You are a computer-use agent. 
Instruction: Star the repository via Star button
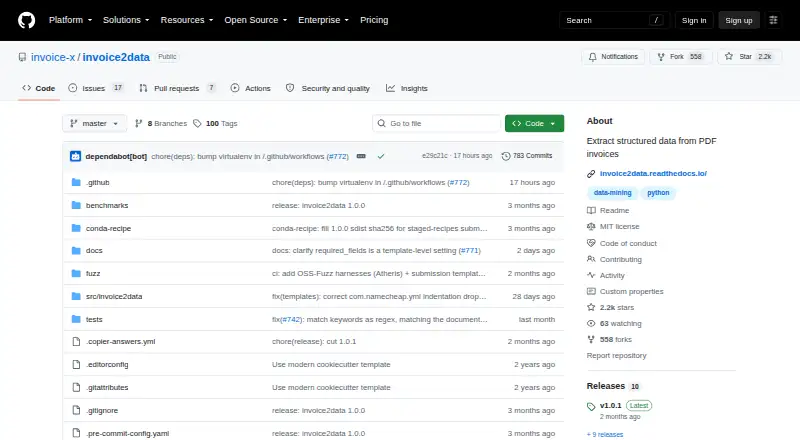pyautogui.click(x=749, y=57)
